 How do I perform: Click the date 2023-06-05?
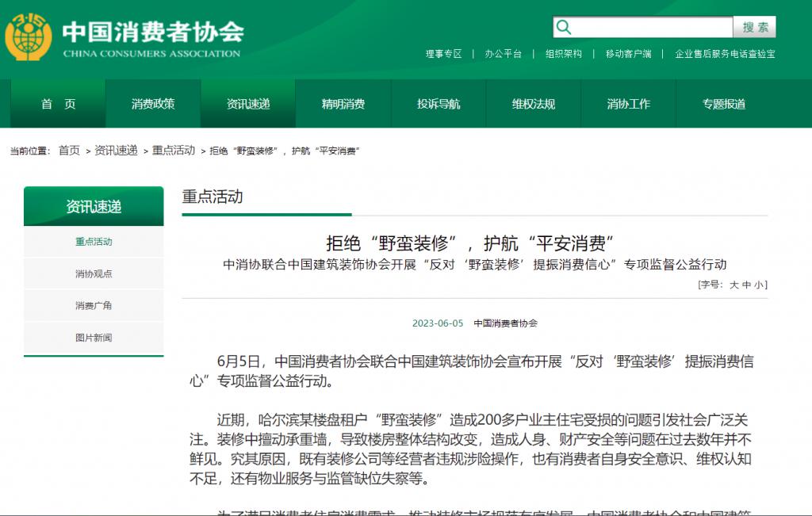pos(438,323)
